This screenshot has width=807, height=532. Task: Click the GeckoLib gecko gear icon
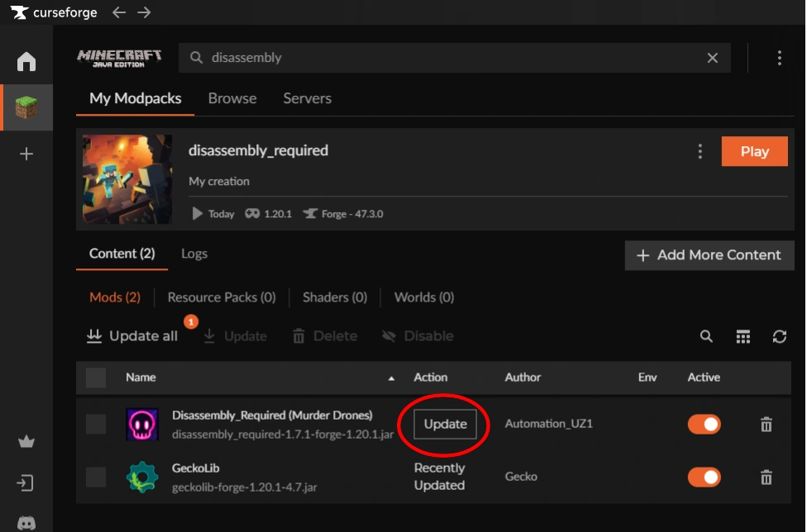(142, 477)
